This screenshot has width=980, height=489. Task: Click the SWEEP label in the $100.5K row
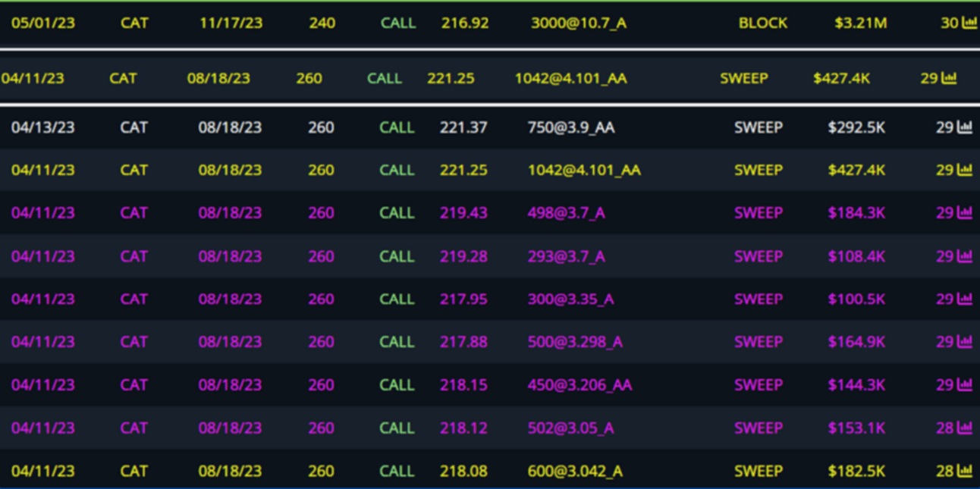tap(759, 299)
